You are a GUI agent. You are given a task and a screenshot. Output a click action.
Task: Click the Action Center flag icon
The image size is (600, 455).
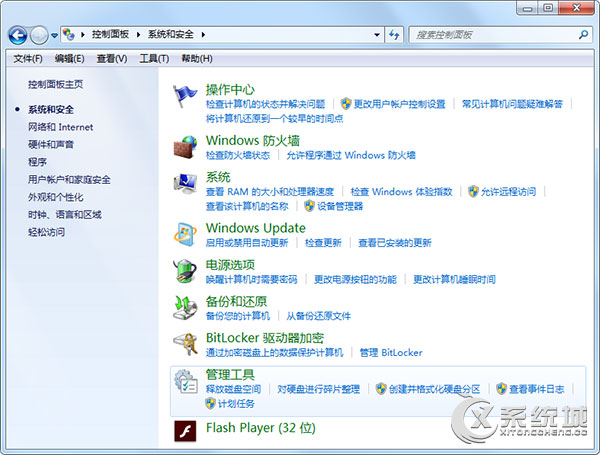(185, 96)
